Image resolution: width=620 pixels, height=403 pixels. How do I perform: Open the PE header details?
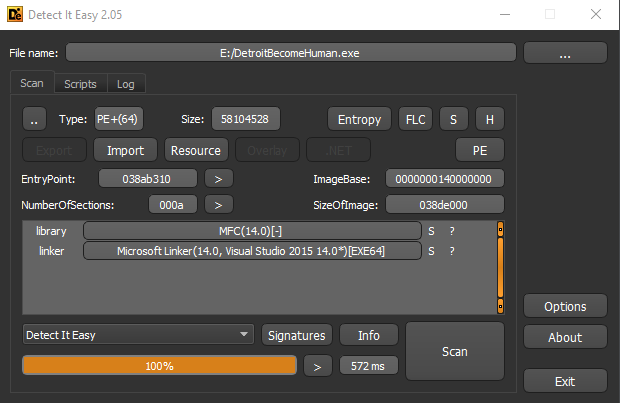(x=480, y=150)
